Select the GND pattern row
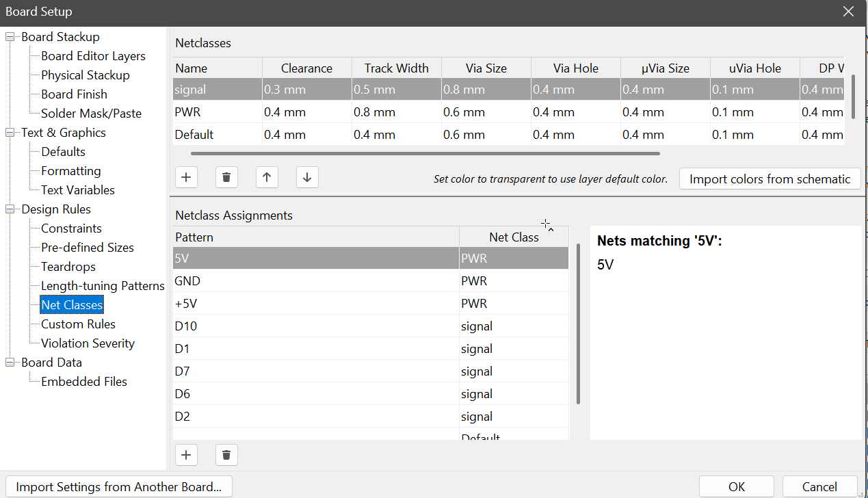 click(x=370, y=281)
